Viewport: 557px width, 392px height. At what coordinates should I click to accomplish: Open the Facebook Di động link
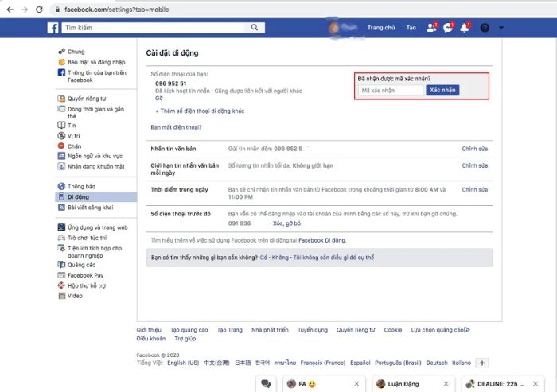[321, 240]
